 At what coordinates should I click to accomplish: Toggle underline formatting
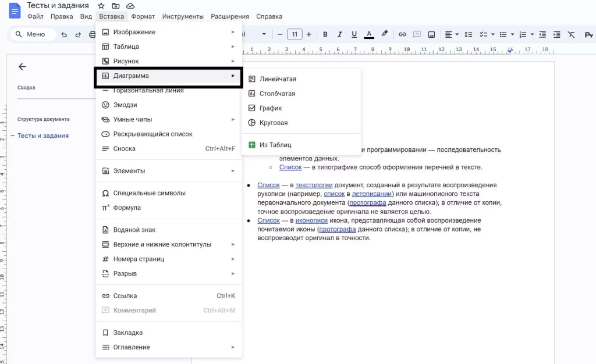point(354,34)
